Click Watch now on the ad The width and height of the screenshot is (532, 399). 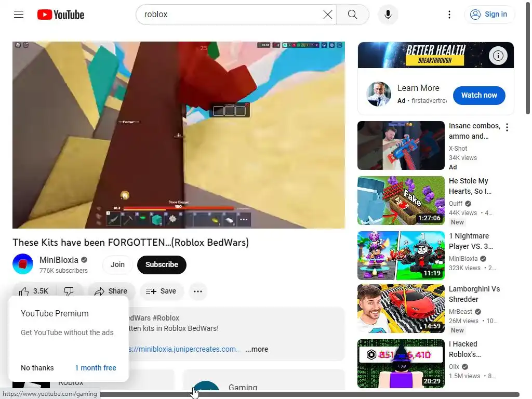(x=478, y=96)
